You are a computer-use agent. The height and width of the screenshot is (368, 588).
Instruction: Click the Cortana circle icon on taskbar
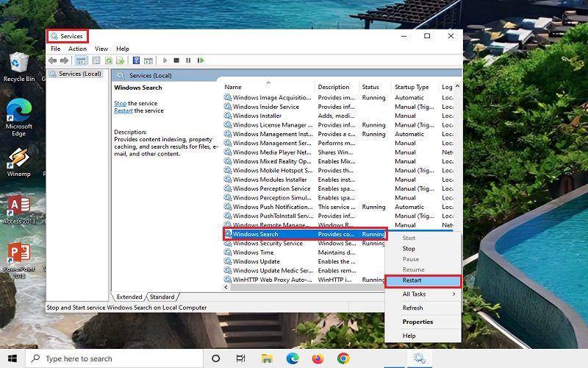(215, 358)
